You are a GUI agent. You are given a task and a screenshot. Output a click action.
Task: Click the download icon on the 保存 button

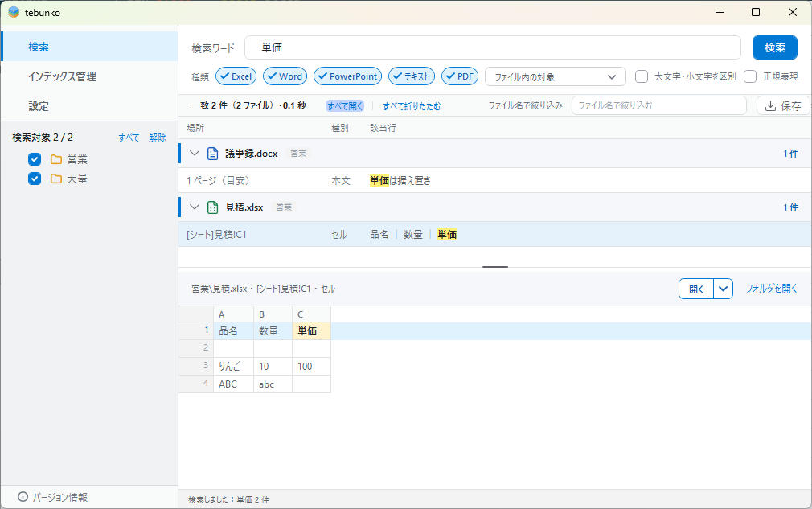[770, 105]
